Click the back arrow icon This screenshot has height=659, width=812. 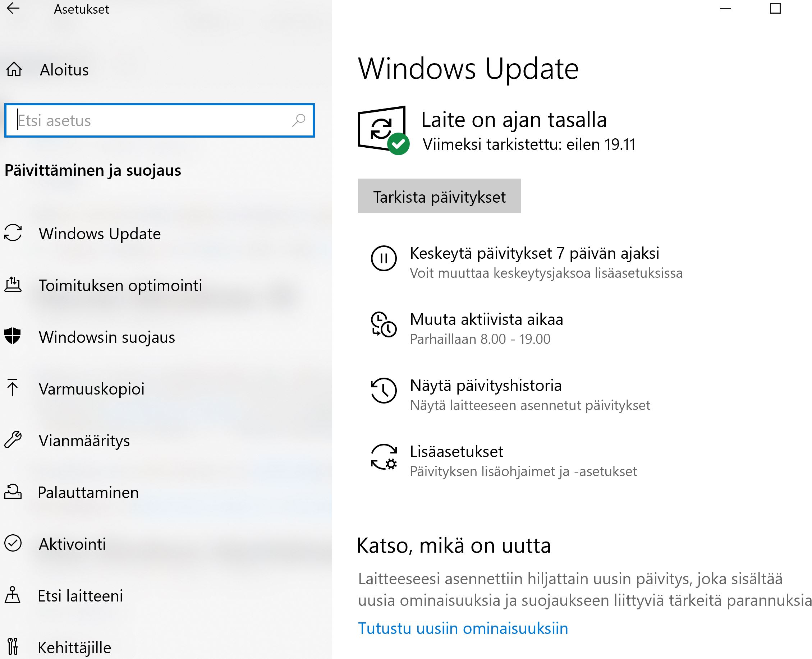coord(13,8)
